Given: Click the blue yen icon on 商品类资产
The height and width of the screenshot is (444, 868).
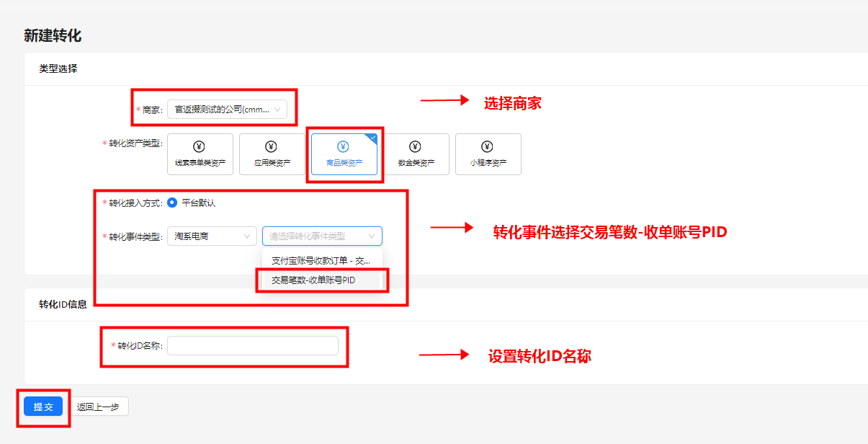Looking at the screenshot, I should (344, 147).
